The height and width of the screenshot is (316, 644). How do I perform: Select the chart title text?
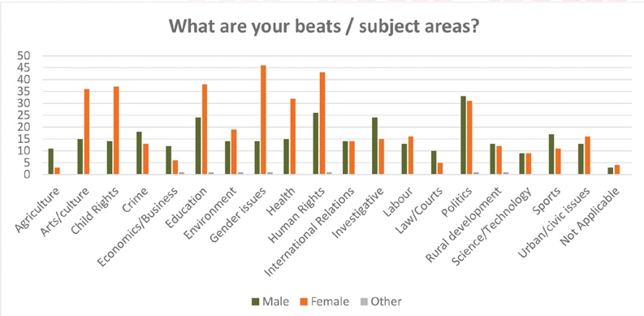pyautogui.click(x=323, y=26)
